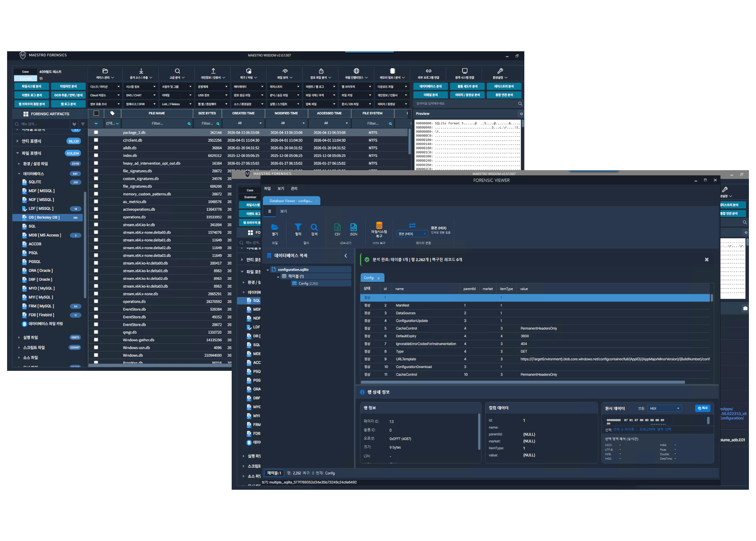Collapse the 데이터베이스 목록 panel with chevron
This screenshot has height=541, width=756.
click(x=346, y=255)
